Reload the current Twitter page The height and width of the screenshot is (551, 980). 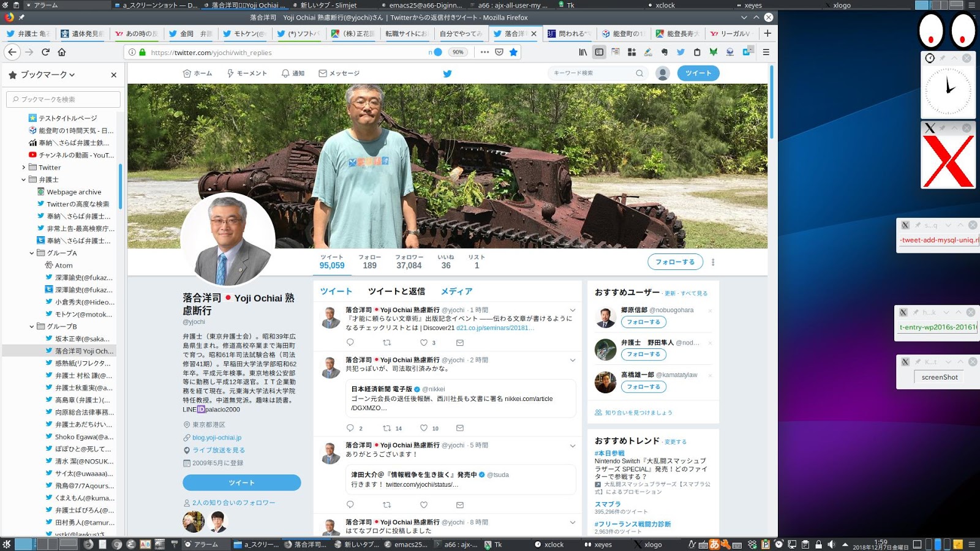click(x=45, y=52)
